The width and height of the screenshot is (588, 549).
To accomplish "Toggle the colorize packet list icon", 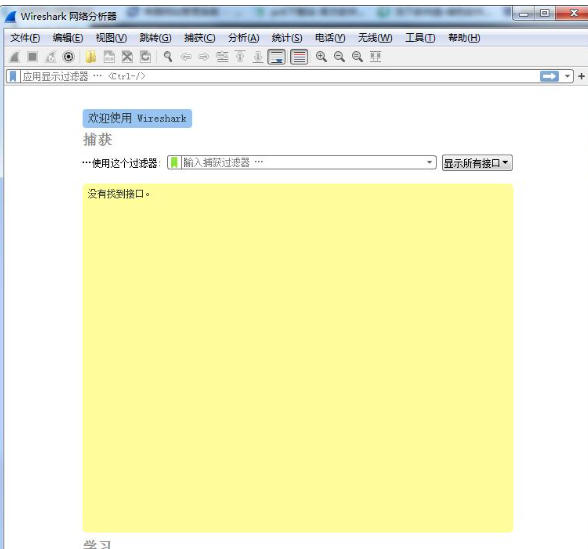I will coord(299,57).
